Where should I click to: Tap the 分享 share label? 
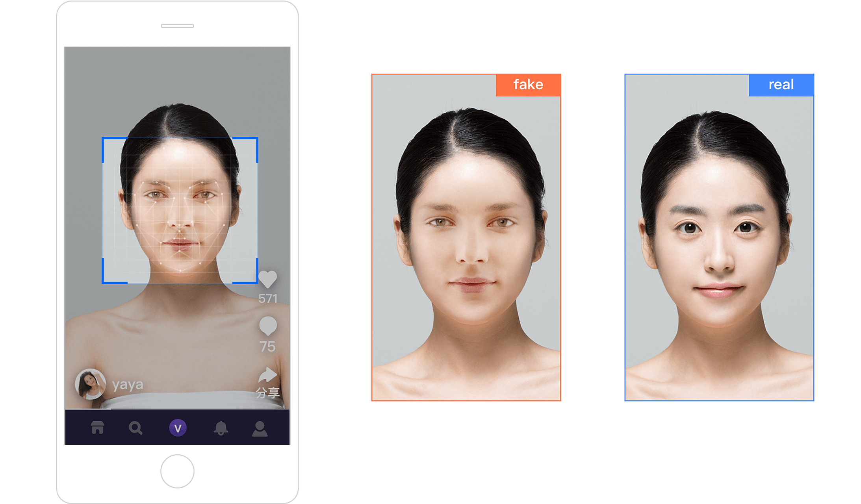click(x=268, y=393)
